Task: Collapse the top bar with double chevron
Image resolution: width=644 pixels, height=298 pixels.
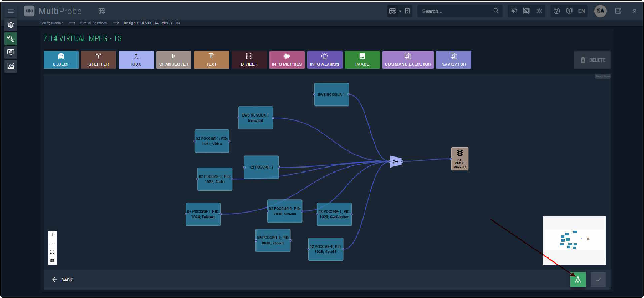Action: click(x=634, y=11)
